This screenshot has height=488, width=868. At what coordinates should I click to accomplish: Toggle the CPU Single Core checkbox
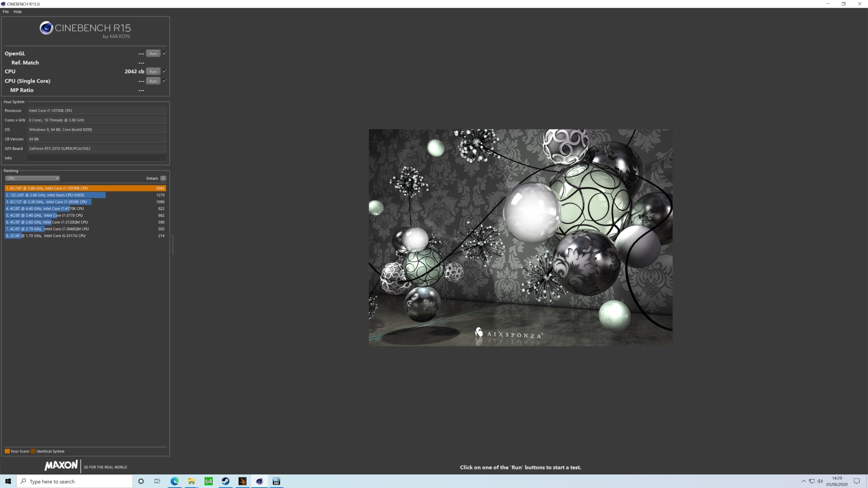164,80
